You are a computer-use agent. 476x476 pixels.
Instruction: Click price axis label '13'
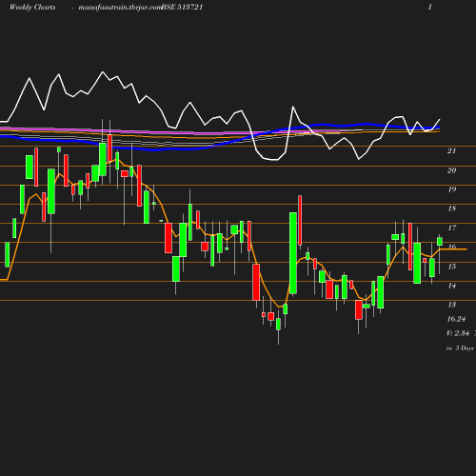tap(451, 305)
